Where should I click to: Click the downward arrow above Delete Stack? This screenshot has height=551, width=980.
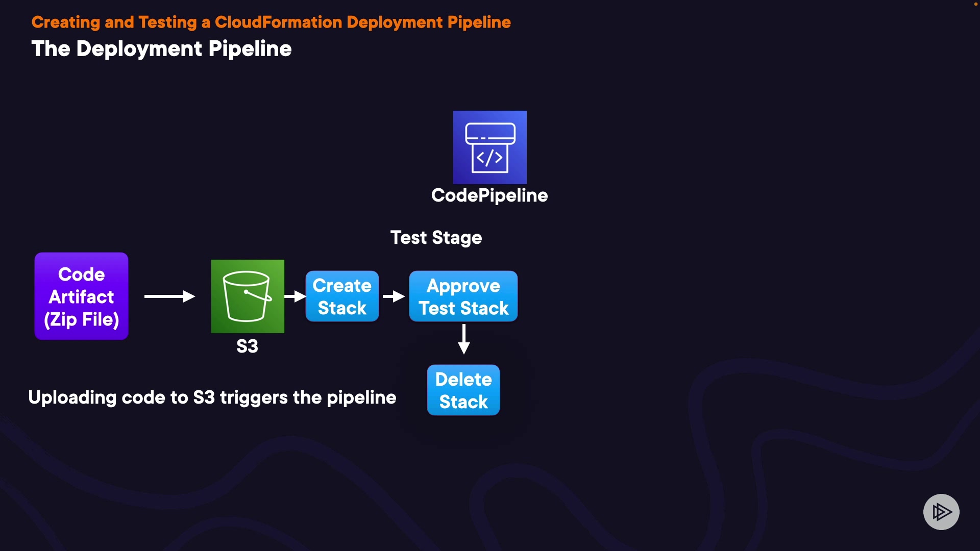[x=463, y=339]
